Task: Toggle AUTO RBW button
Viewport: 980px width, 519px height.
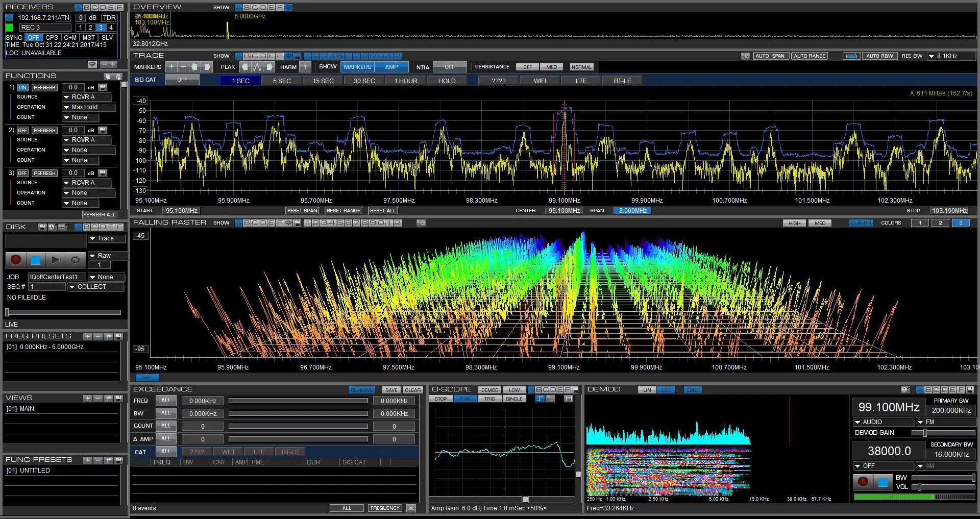Action: (879, 56)
